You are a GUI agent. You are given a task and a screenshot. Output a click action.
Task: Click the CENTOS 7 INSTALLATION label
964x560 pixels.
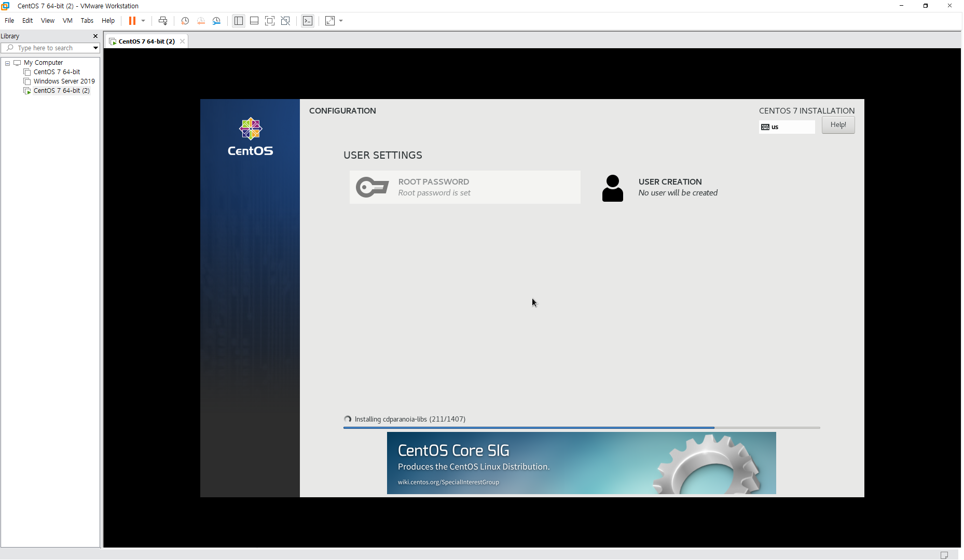pyautogui.click(x=806, y=111)
